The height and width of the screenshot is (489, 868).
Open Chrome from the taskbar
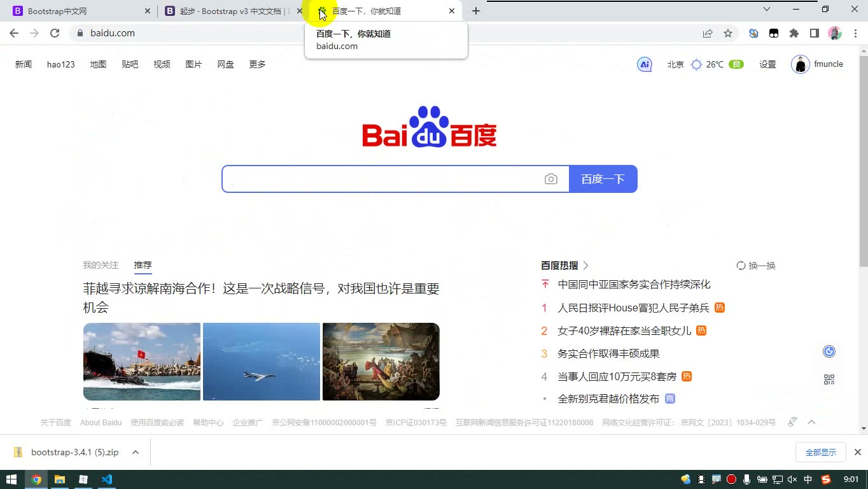tap(36, 479)
